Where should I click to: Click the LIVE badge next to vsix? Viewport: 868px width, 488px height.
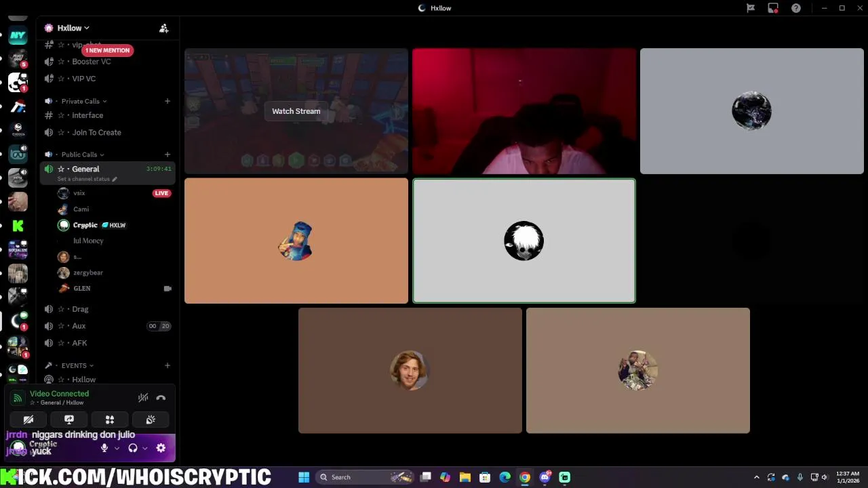161,193
